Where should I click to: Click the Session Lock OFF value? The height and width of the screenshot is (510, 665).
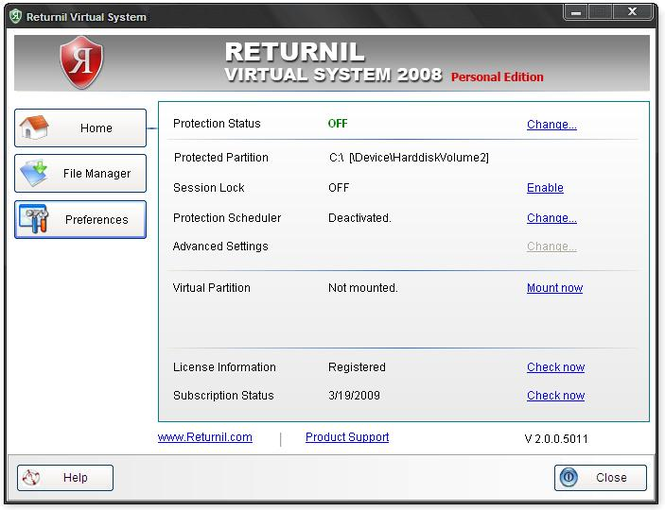pos(338,188)
